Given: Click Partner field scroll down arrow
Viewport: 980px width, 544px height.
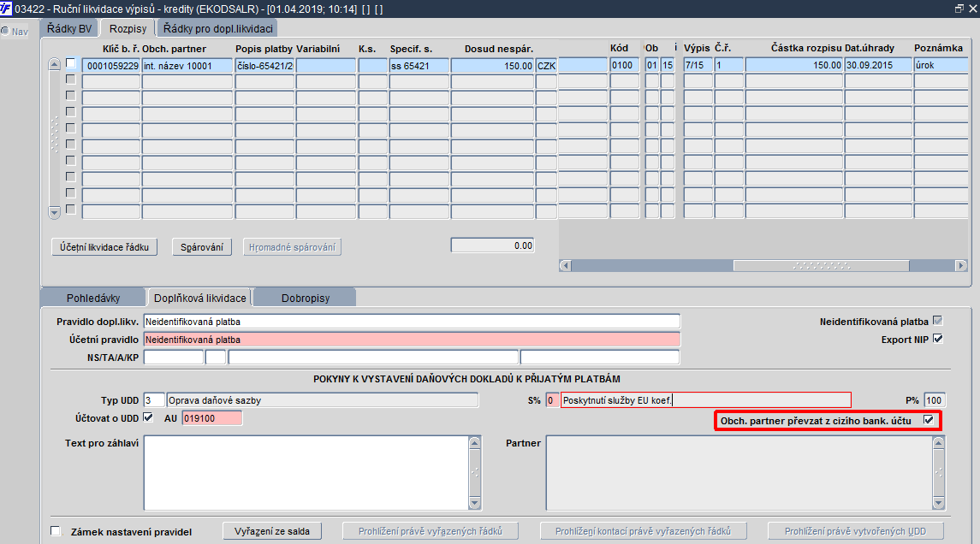Looking at the screenshot, I should point(938,504).
